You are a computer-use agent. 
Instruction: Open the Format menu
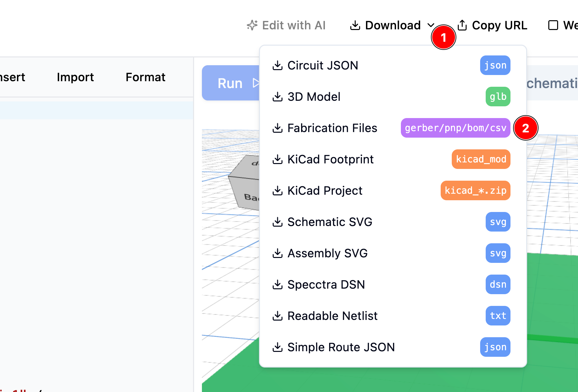point(145,77)
